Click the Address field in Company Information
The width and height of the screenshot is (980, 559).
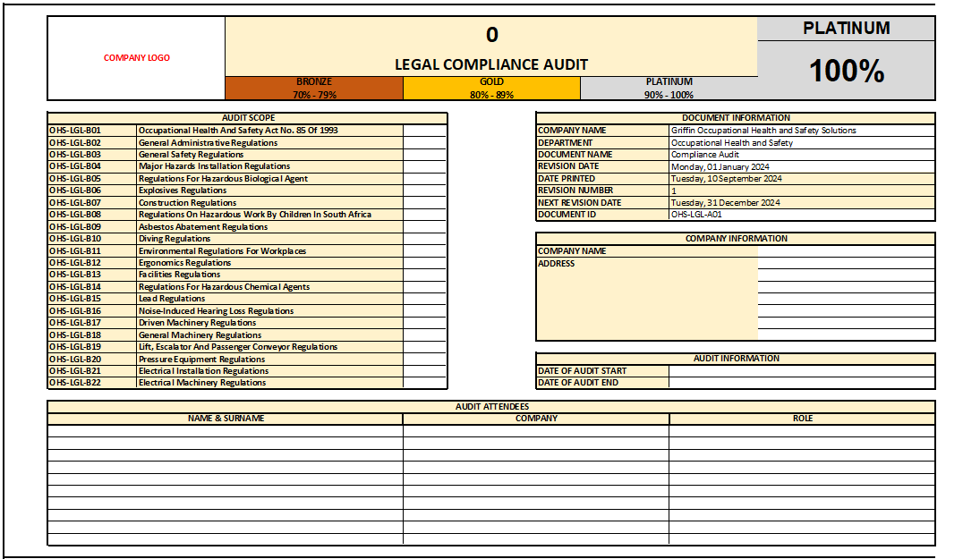click(x=846, y=264)
